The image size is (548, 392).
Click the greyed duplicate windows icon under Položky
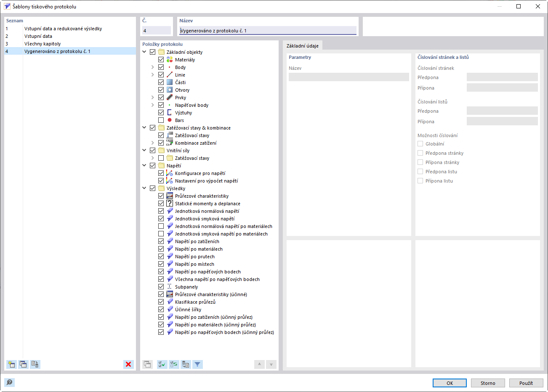[147, 364]
